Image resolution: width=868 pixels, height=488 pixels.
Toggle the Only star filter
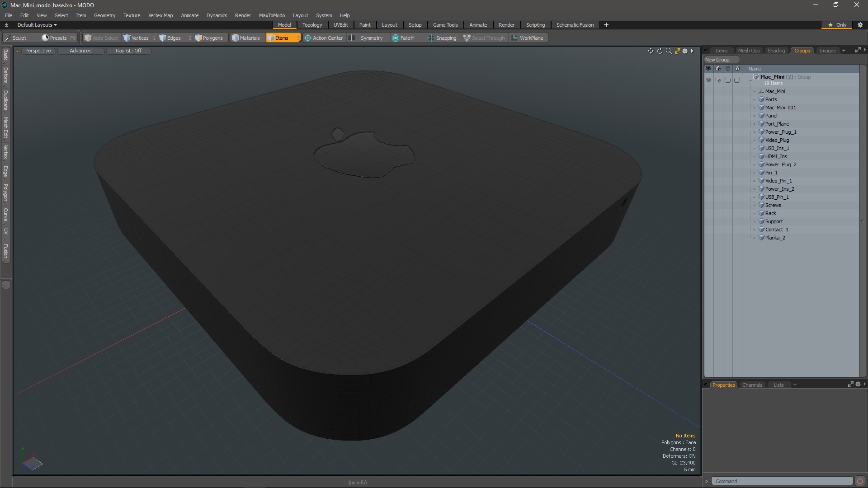click(837, 25)
